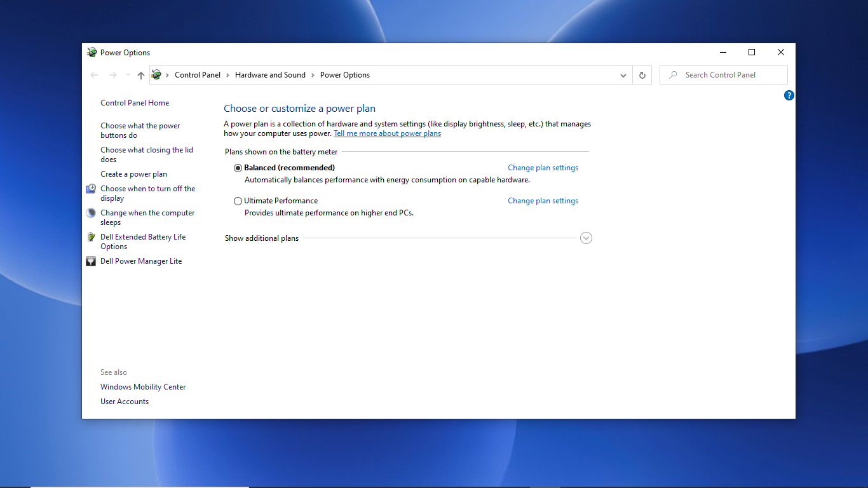This screenshot has width=868, height=488.
Task: Navigate to Hardware and Sound breadcrumb
Action: (x=270, y=75)
